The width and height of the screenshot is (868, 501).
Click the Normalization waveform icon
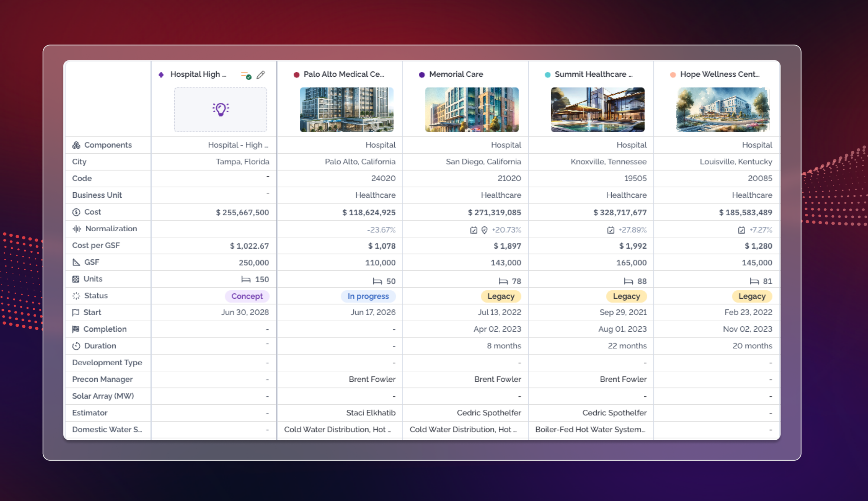[76, 229]
